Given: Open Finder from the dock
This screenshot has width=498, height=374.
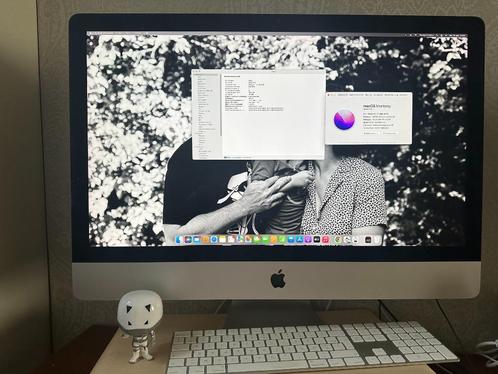Looking at the screenshot, I should (178, 239).
